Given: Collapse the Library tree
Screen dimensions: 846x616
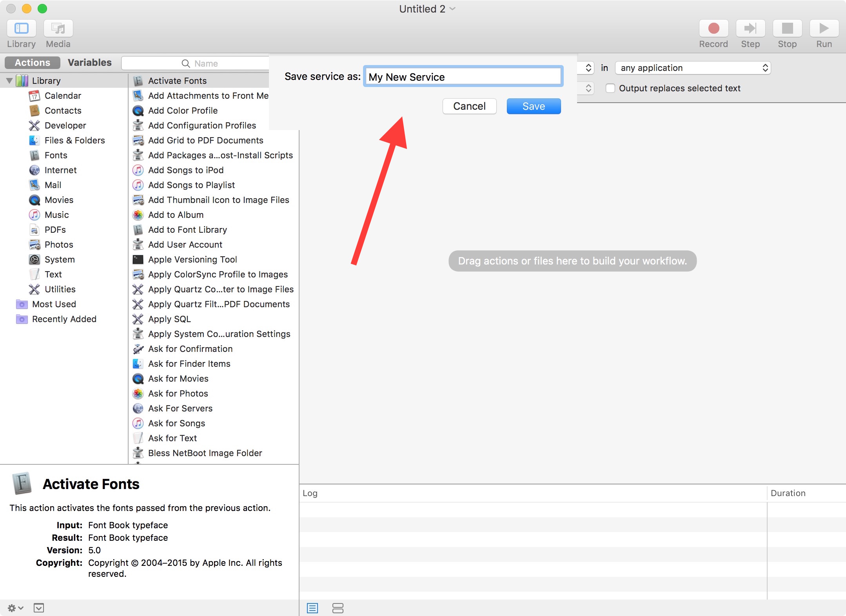Looking at the screenshot, I should coord(9,80).
